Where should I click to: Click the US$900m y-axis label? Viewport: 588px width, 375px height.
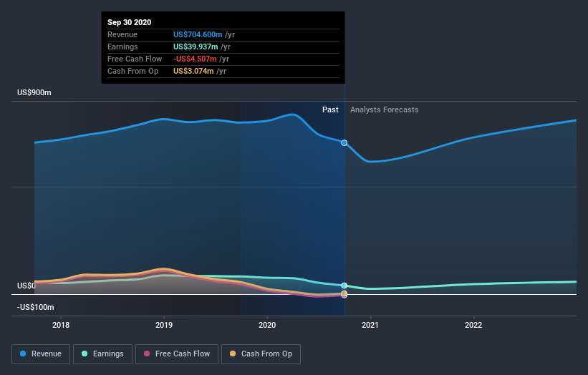34,92
